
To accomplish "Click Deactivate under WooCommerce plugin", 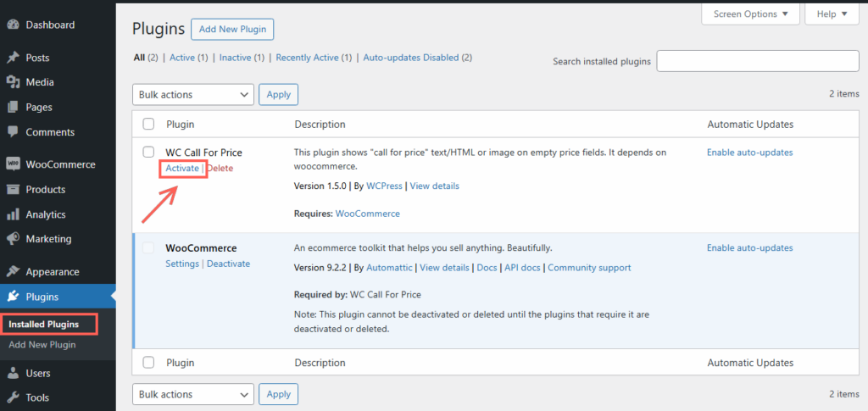I will click(x=229, y=264).
